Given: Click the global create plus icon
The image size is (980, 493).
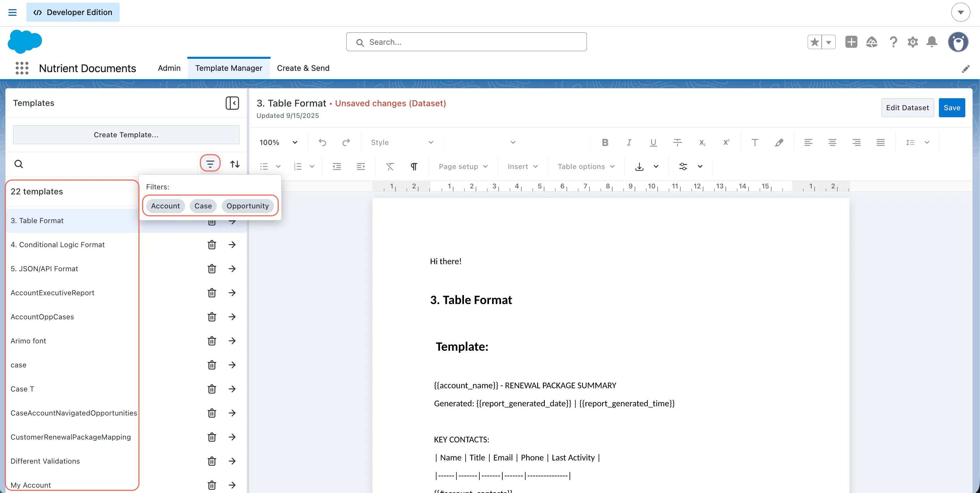Looking at the screenshot, I should click(851, 42).
